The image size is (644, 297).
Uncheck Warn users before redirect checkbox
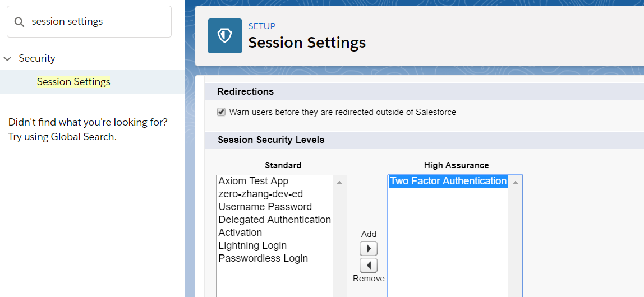[222, 112]
